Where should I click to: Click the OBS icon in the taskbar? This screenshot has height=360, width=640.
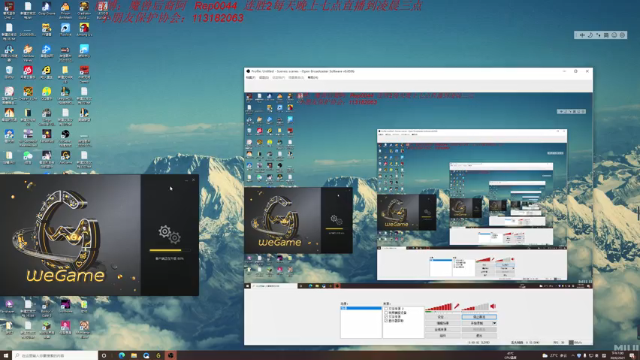click(171, 356)
